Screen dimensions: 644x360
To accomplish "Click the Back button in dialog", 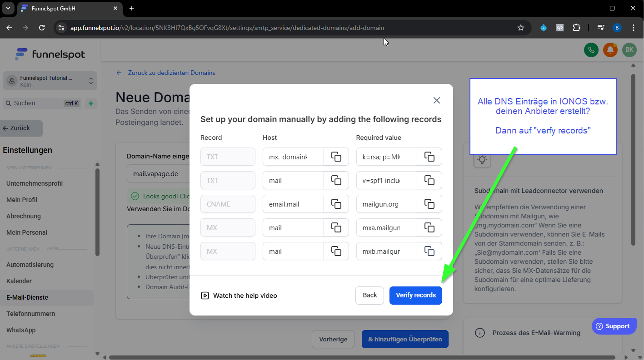I will click(x=370, y=295).
